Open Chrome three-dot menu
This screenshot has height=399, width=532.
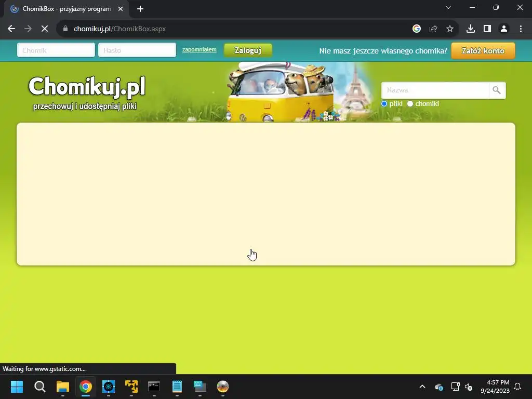pyautogui.click(x=521, y=29)
